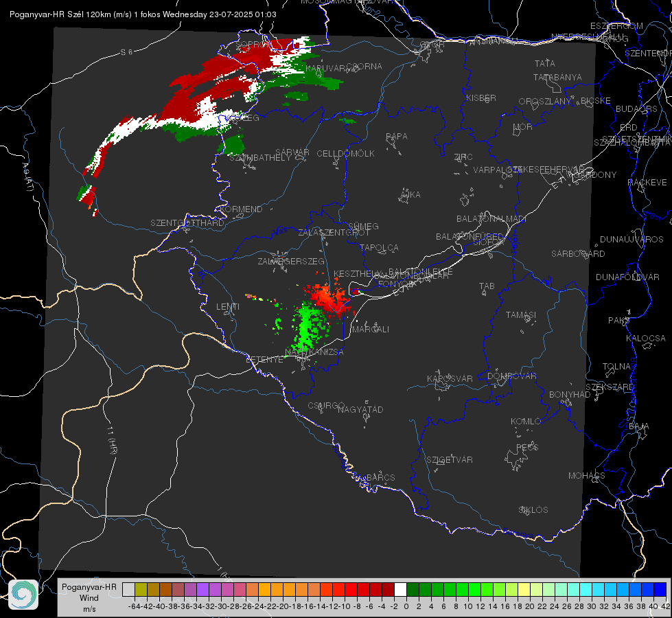Click the TOLNA city label
Viewport: 672px width, 618px height.
pyautogui.click(x=616, y=367)
